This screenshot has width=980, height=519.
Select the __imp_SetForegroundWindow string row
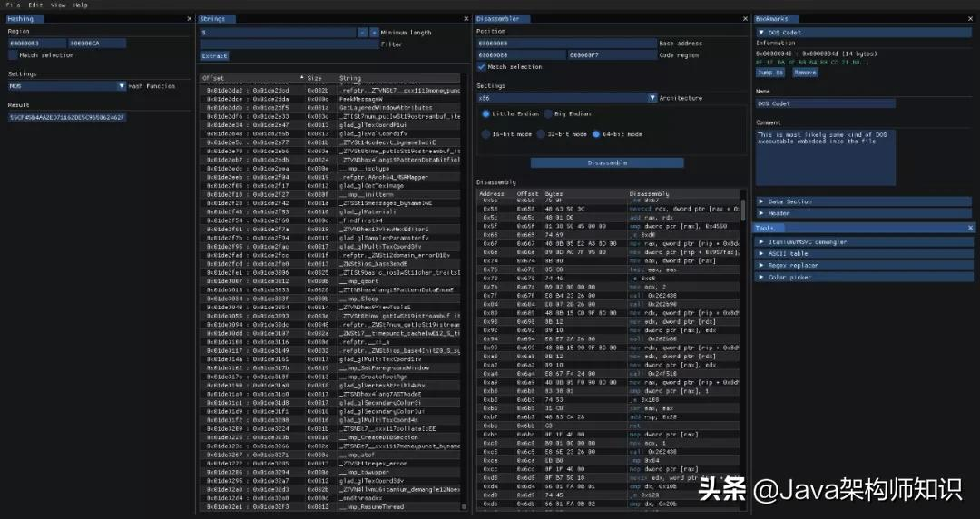click(331, 367)
